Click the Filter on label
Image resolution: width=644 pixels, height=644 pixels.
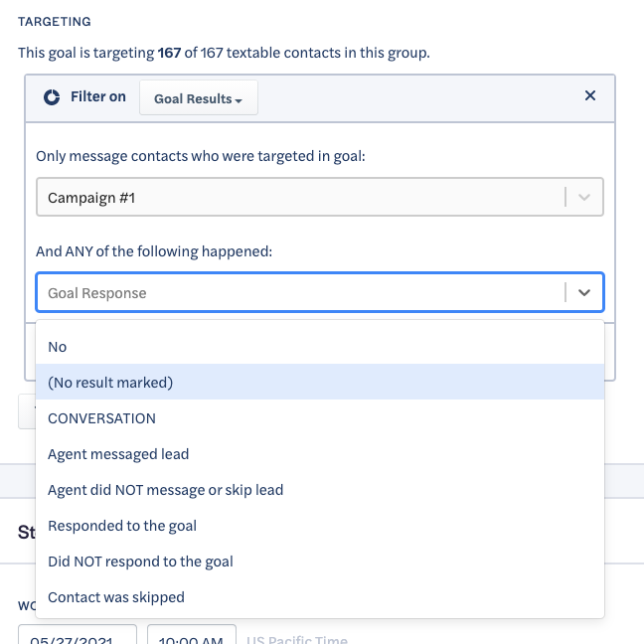pos(98,96)
